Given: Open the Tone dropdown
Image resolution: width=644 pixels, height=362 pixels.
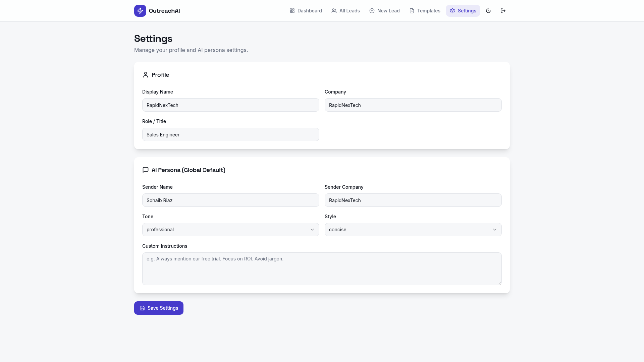Looking at the screenshot, I should pyautogui.click(x=231, y=230).
